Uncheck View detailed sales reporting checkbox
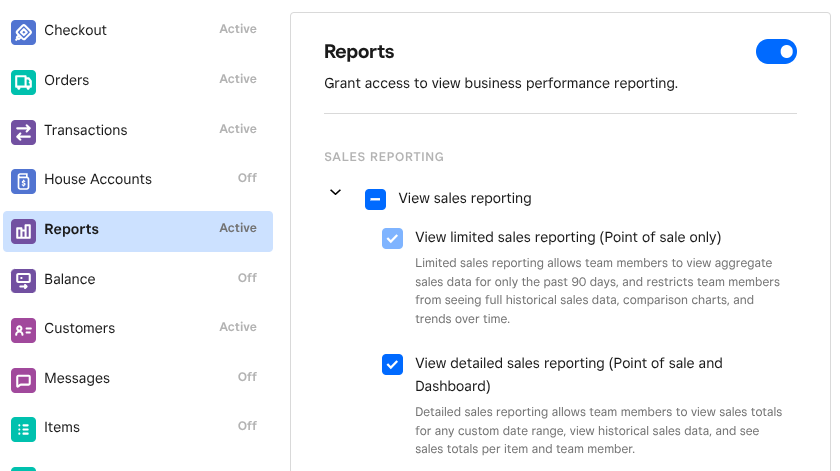This screenshot has height=471, width=840. click(x=393, y=364)
